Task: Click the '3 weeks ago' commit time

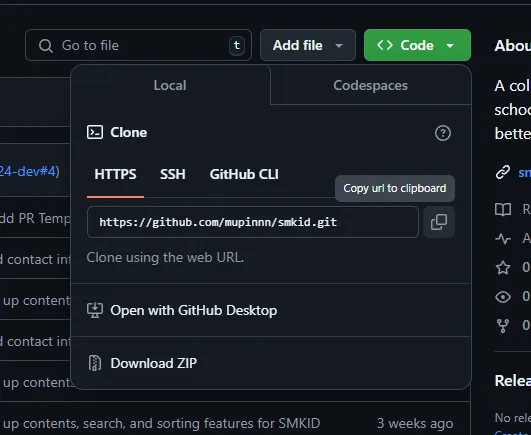Action: point(415,423)
